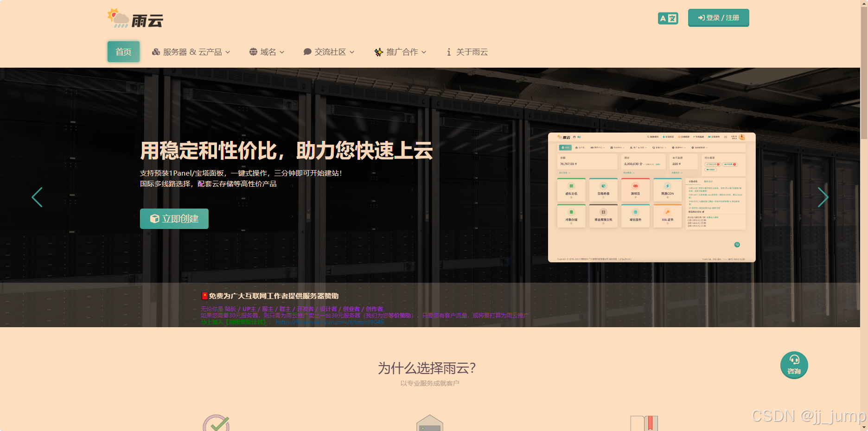Click the left carousel arrow
This screenshot has height=431, width=868.
[x=37, y=197]
